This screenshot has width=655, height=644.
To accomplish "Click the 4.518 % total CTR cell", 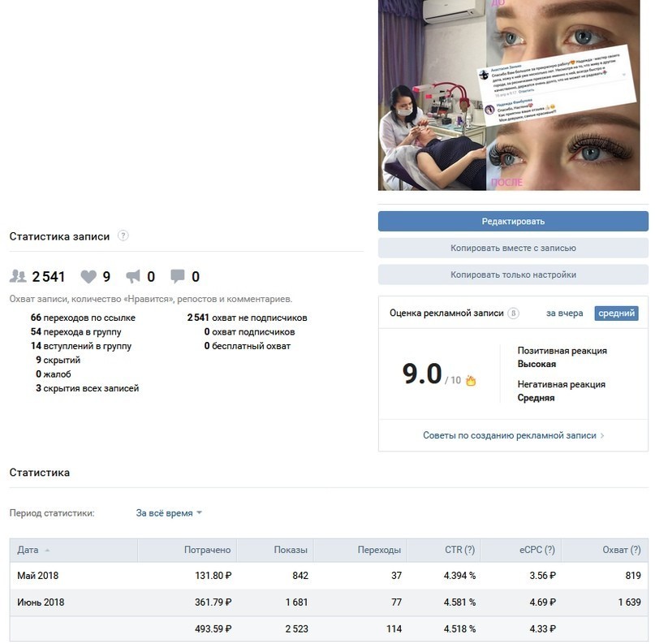I will (x=459, y=629).
